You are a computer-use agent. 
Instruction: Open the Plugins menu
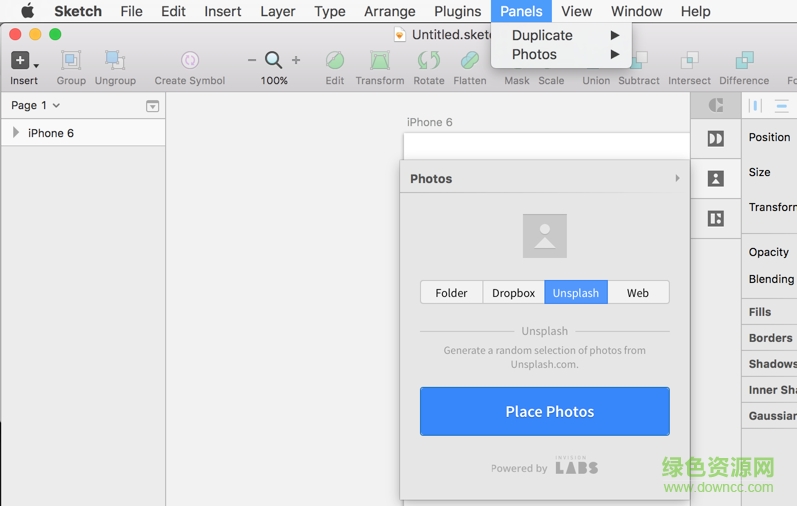point(457,11)
